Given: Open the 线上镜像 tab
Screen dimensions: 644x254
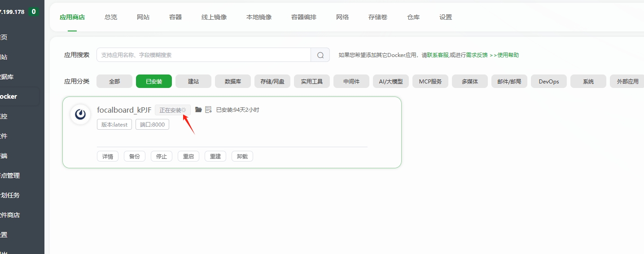Looking at the screenshot, I should click(x=214, y=17).
